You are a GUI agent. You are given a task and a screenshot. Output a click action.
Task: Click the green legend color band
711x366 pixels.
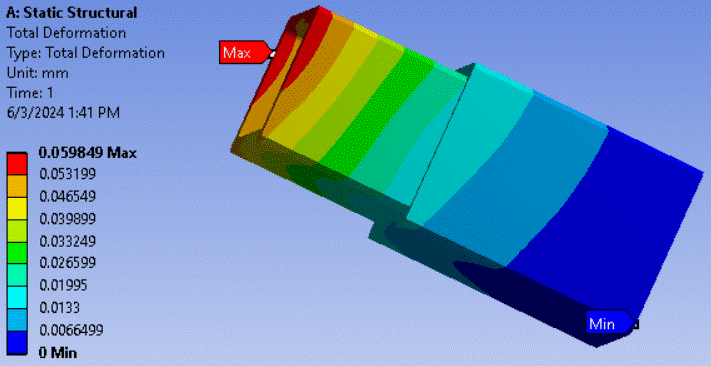[x=17, y=252]
